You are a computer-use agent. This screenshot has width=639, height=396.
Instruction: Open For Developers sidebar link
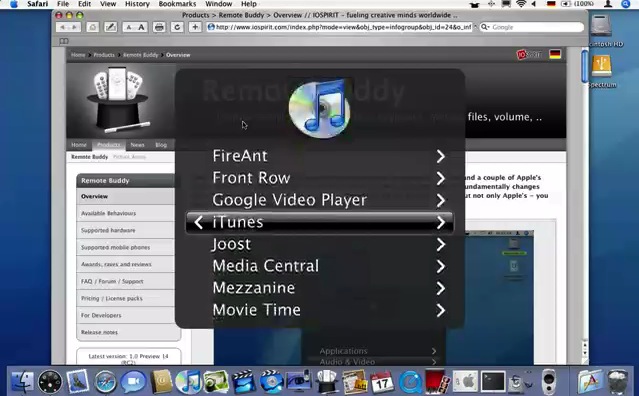point(126,315)
